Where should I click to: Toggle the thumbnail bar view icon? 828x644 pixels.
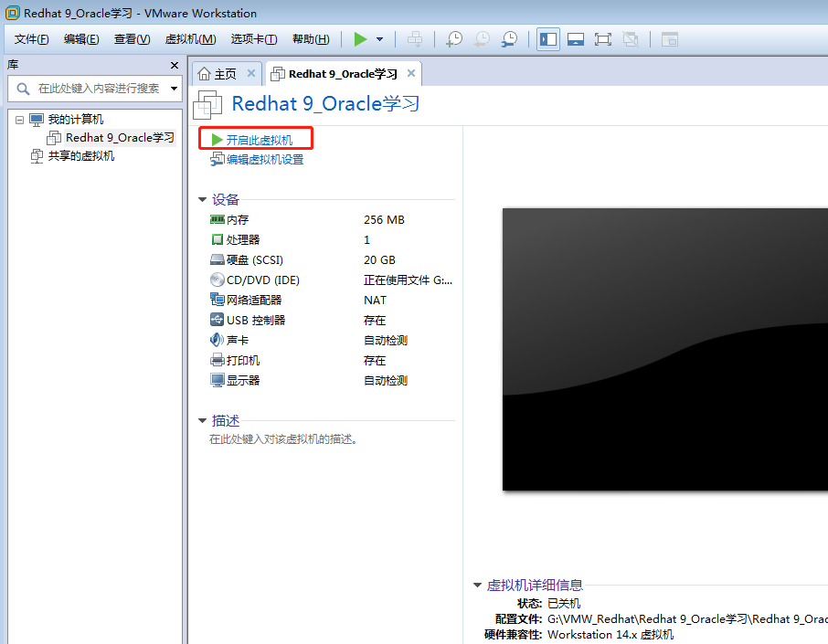pyautogui.click(x=576, y=39)
